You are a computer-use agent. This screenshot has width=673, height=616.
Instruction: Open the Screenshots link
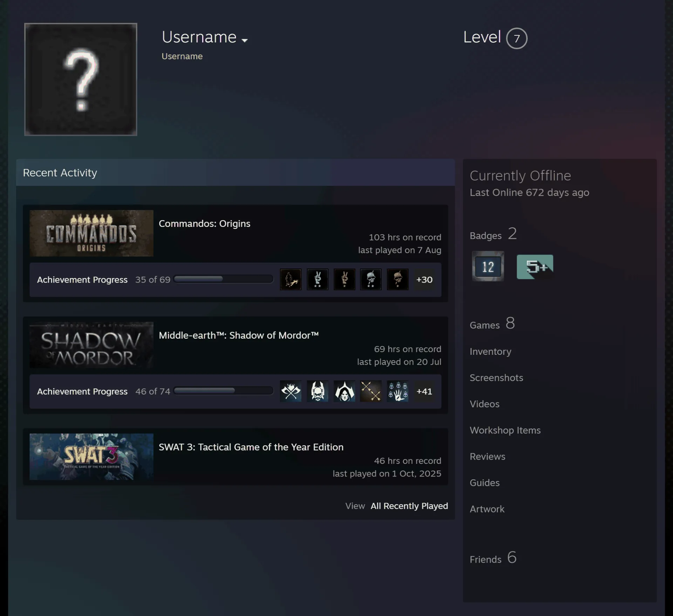(x=496, y=378)
